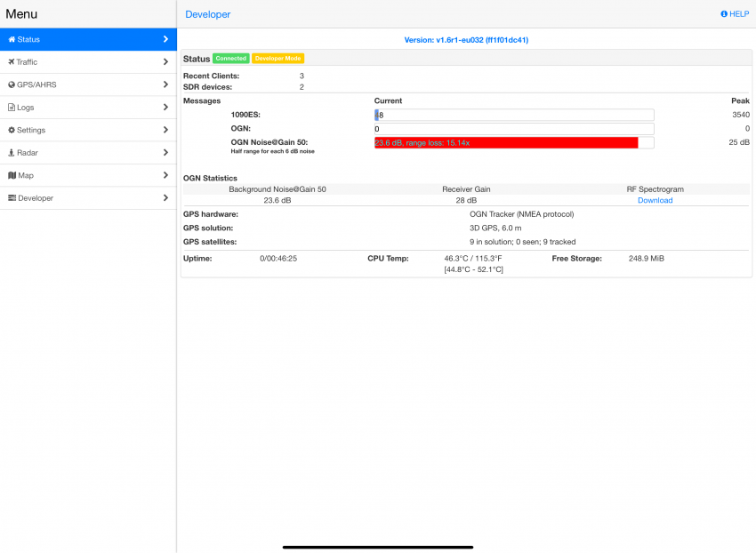This screenshot has height=553, width=756.
Task: Click the HELP info icon
Action: 724,14
